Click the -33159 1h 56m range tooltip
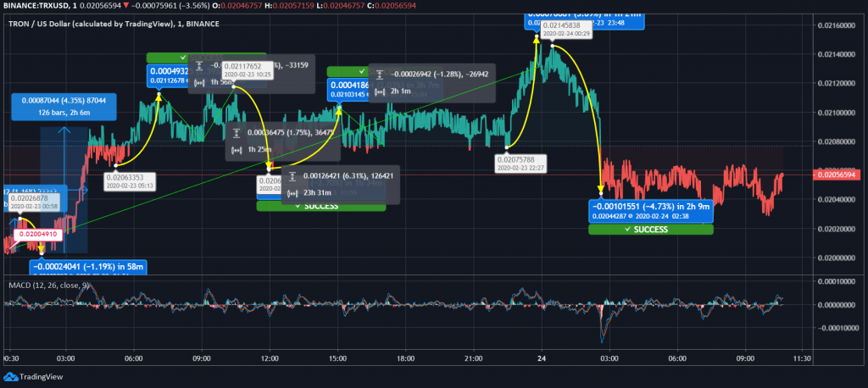 pos(251,74)
